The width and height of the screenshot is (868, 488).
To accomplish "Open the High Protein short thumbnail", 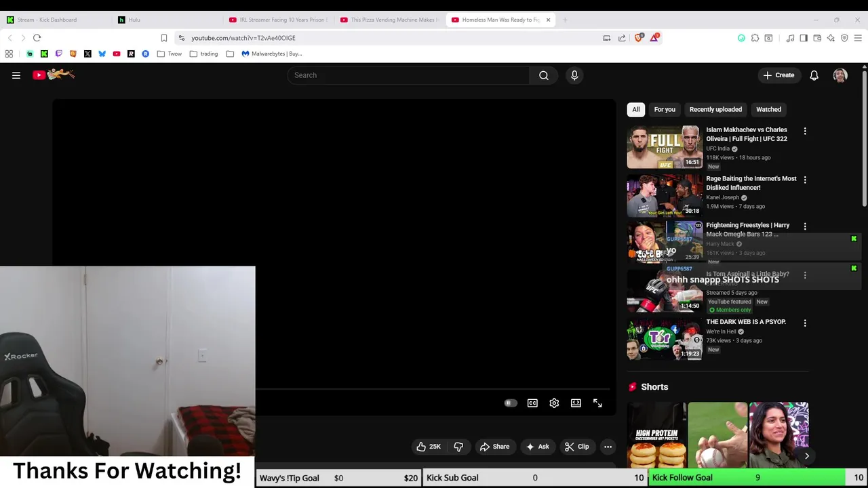I will pos(656,434).
